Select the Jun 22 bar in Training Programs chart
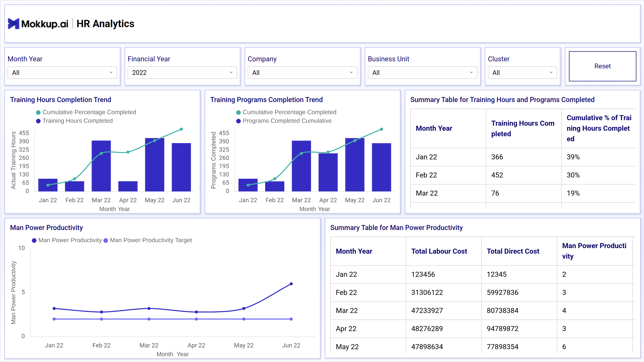The height and width of the screenshot is (362, 644). (x=381, y=167)
